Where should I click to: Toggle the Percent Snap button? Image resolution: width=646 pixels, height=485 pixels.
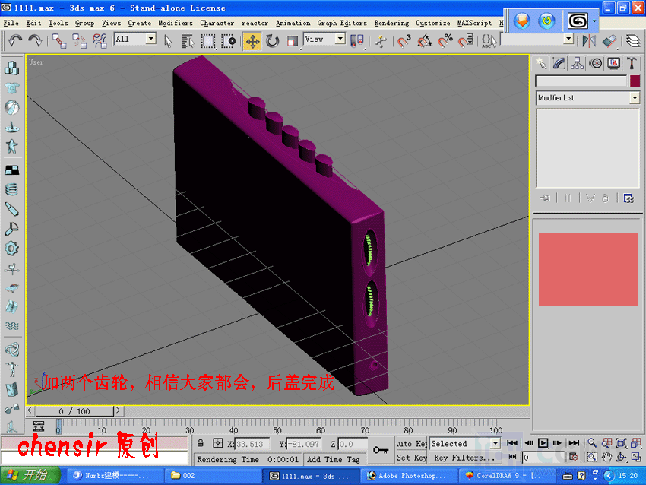(x=445, y=41)
